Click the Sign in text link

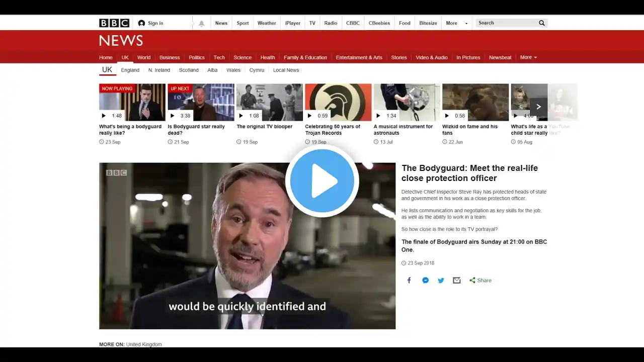[x=155, y=23]
